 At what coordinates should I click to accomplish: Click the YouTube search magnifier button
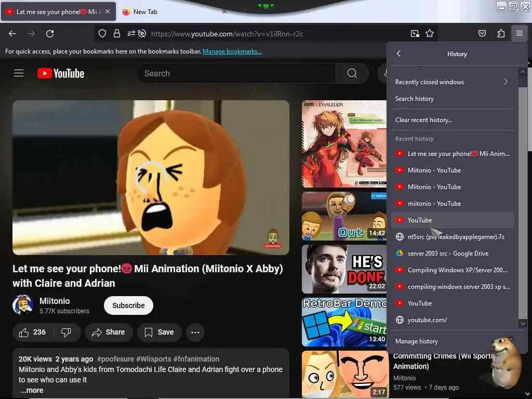(x=352, y=73)
